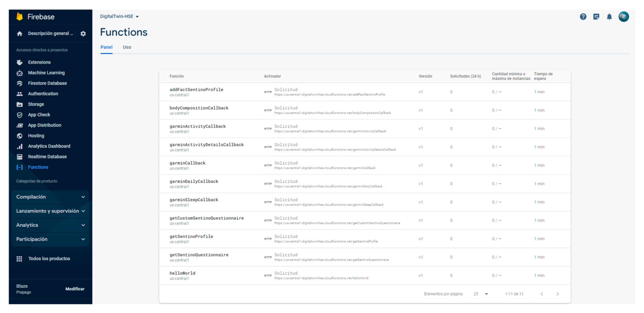Open the DigitalTwin-HSE project dropdown
Viewport: 644px width, 313px height.
click(x=119, y=16)
